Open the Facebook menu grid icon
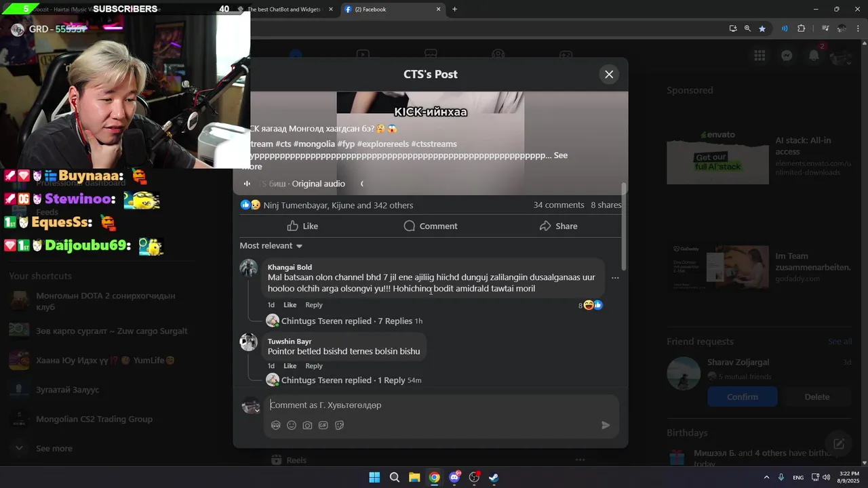This screenshot has width=868, height=488. click(x=759, y=56)
